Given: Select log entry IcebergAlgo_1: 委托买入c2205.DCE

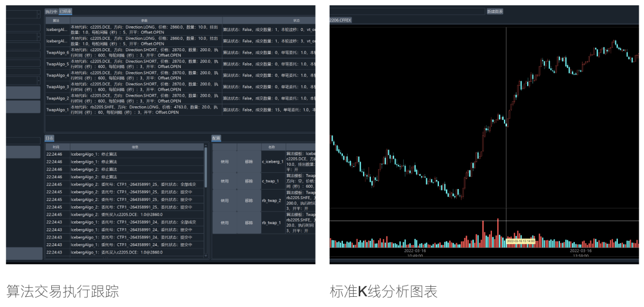Looking at the screenshot, I should tap(125, 252).
